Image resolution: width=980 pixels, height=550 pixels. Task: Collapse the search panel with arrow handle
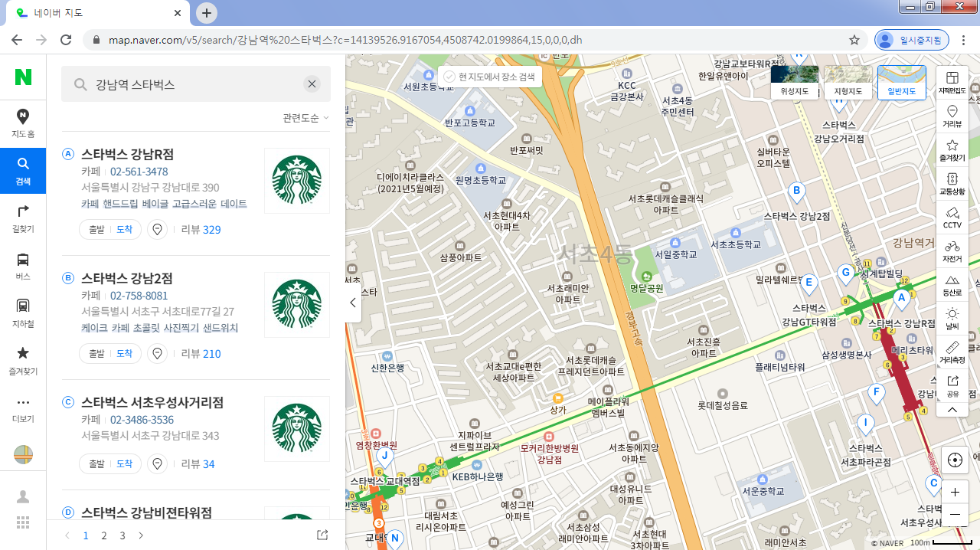tap(353, 303)
